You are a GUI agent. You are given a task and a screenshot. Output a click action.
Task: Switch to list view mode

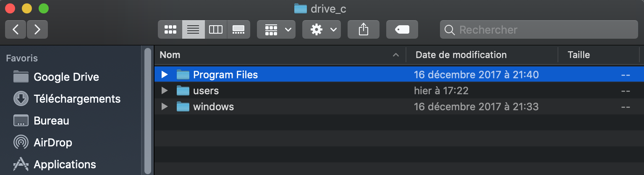(193, 29)
